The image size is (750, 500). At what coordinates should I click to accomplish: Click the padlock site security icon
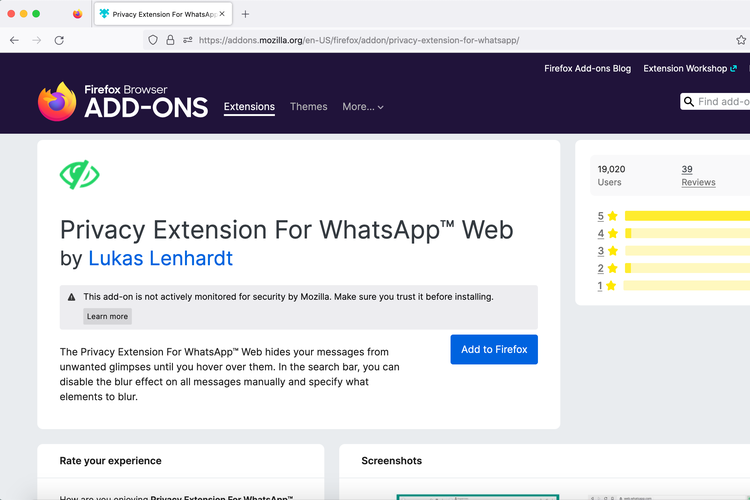tap(170, 40)
